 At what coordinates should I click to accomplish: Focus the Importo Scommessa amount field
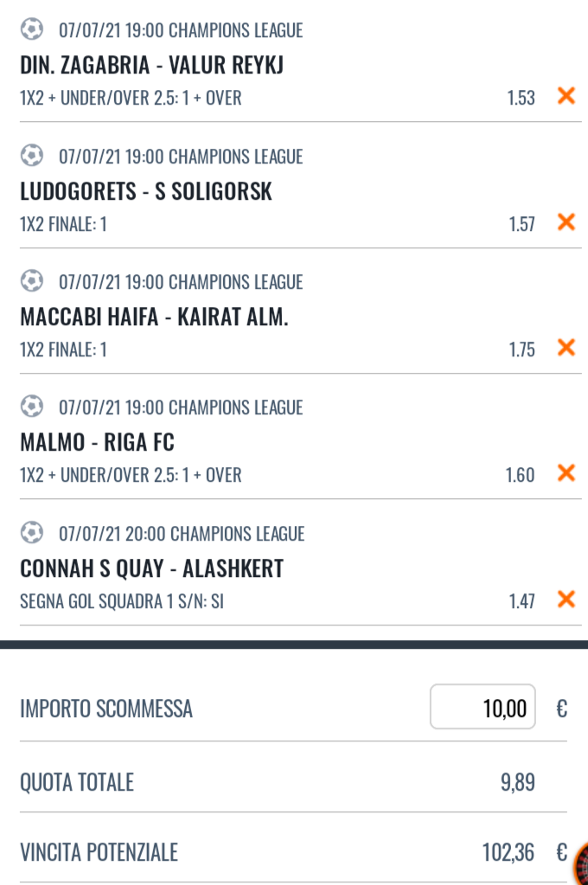(x=483, y=707)
